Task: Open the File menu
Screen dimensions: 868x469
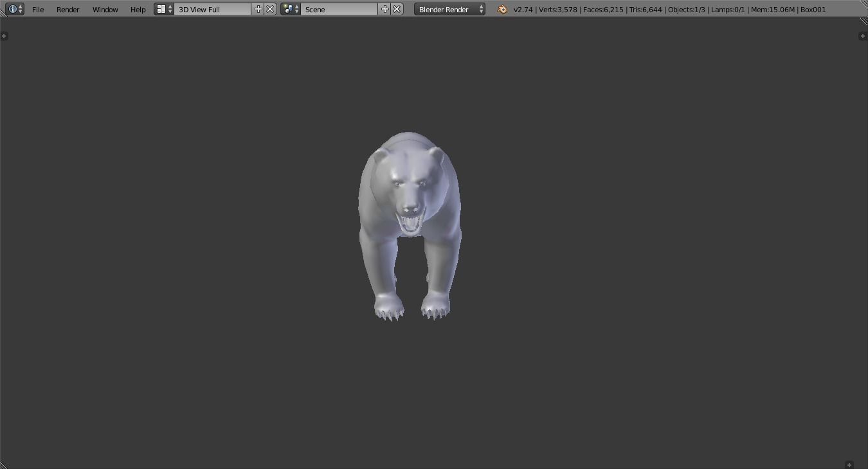Action: click(x=38, y=10)
